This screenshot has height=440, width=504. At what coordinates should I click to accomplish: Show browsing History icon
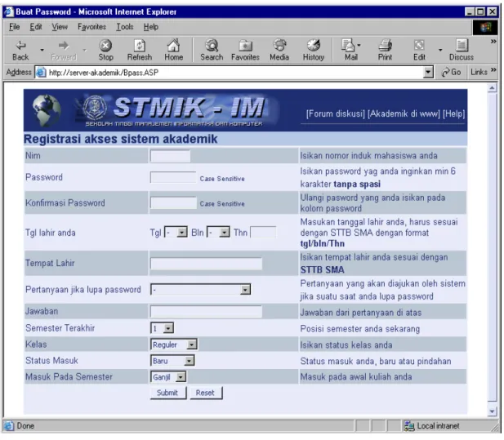pos(314,46)
